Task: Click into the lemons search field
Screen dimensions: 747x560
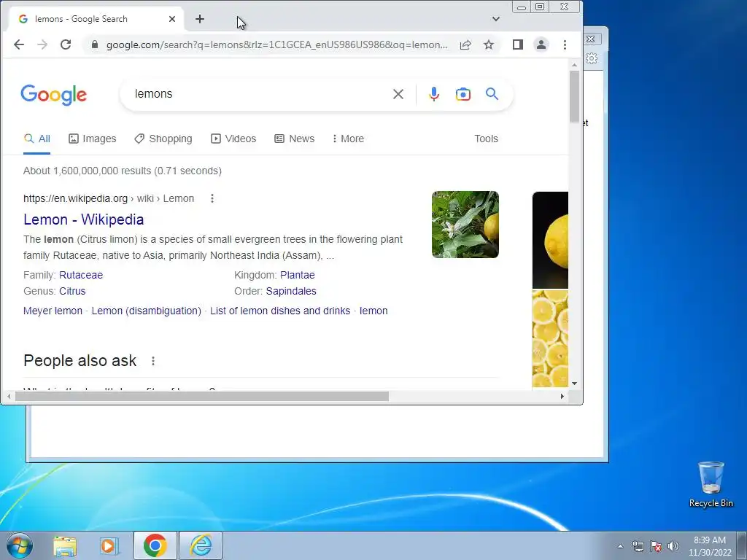Action: point(258,94)
